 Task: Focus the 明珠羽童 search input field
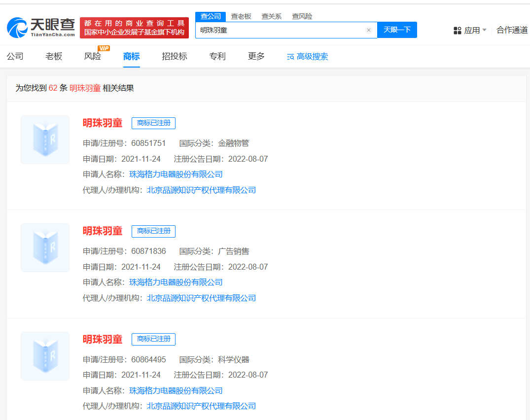tap(281, 30)
